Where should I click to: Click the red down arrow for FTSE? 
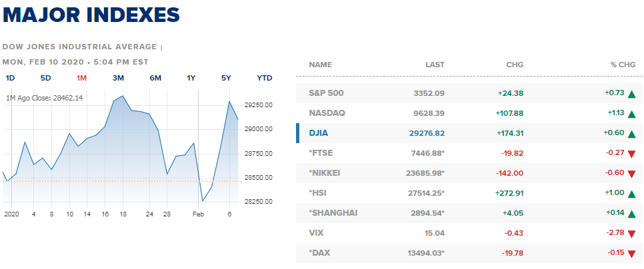click(632, 154)
